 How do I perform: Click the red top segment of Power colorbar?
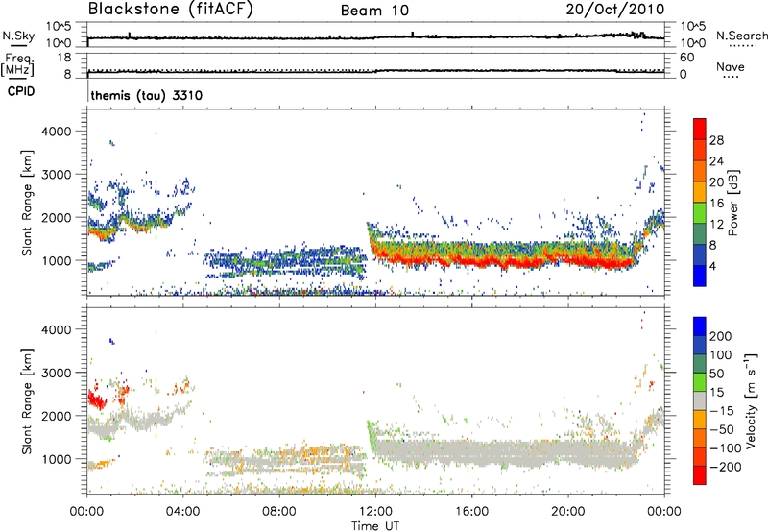coord(700,129)
